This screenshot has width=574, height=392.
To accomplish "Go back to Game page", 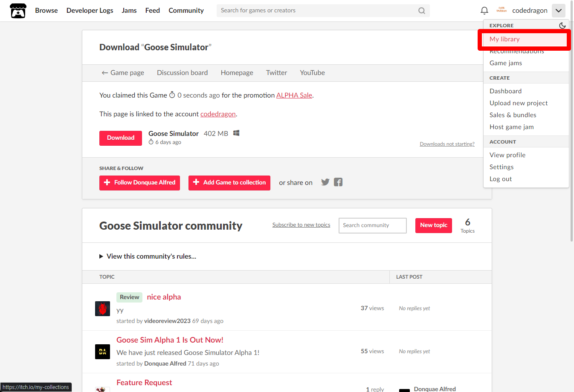I will point(123,73).
